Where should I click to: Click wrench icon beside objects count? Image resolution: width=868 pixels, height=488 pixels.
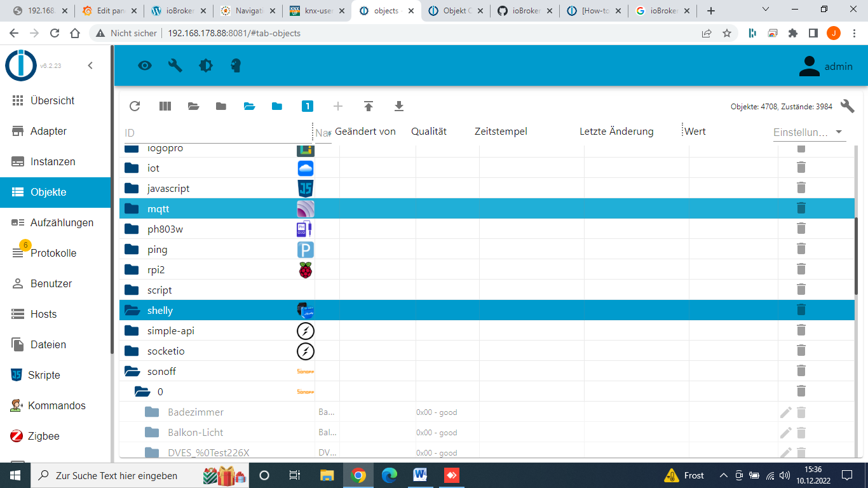point(847,106)
